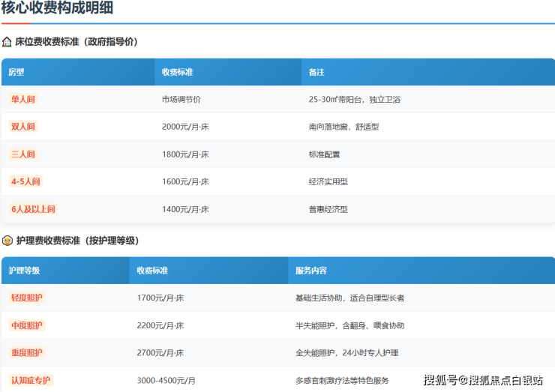Click the 轻度照护 care level tag
555x392 pixels.
(27, 298)
